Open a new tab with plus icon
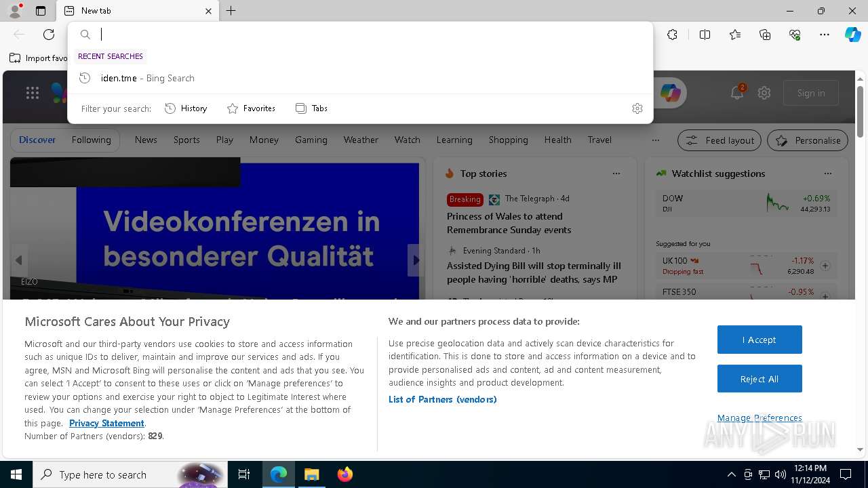The image size is (868, 488). point(231,11)
